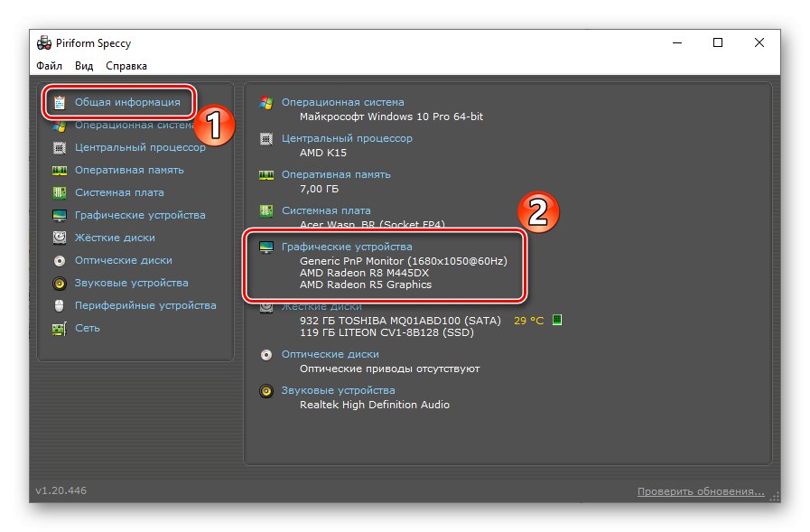
Task: Click the Realtek High Definition Audio text
Action: (x=375, y=405)
